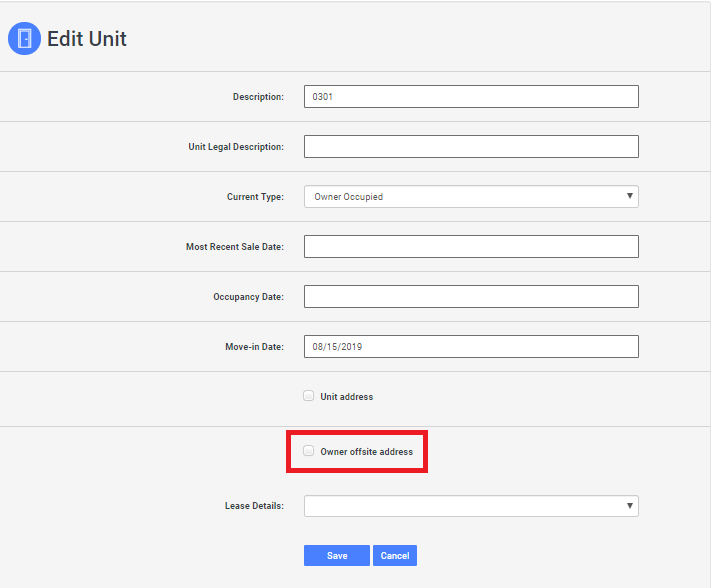Image resolution: width=711 pixels, height=588 pixels.
Task: Click the Most Recent Sale Date field
Action: 471,247
